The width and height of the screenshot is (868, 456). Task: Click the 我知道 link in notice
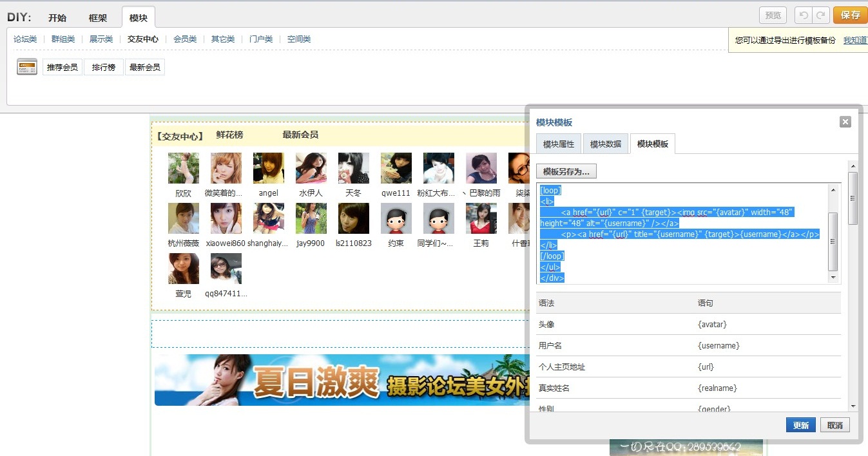855,40
